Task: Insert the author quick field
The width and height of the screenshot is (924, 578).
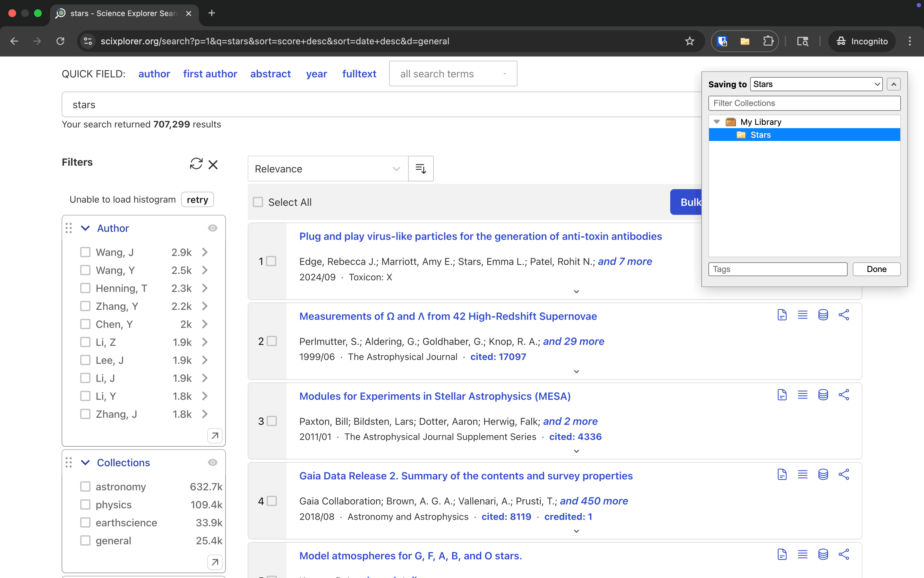Action: [x=154, y=74]
